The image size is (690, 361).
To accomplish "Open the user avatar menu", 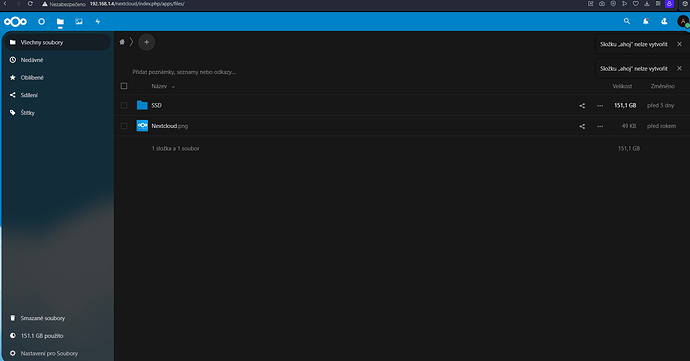I will click(x=683, y=21).
